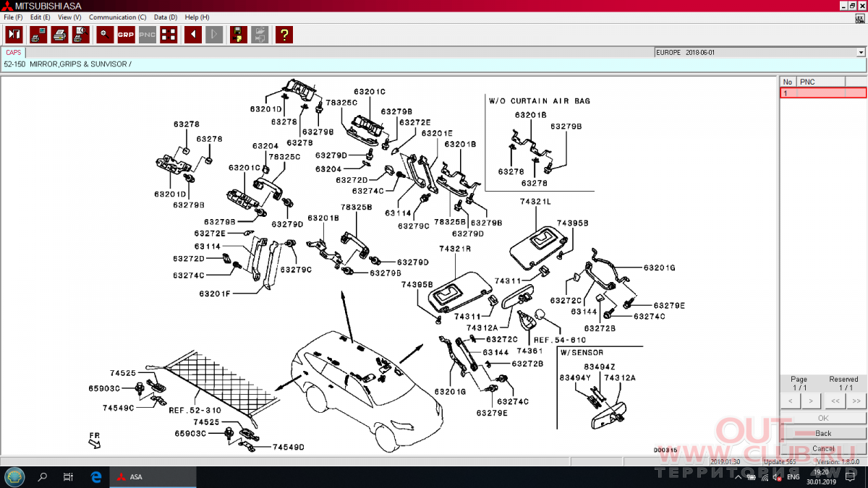Click part number 74549C on diagram
This screenshot has width=868, height=488.
(x=119, y=408)
